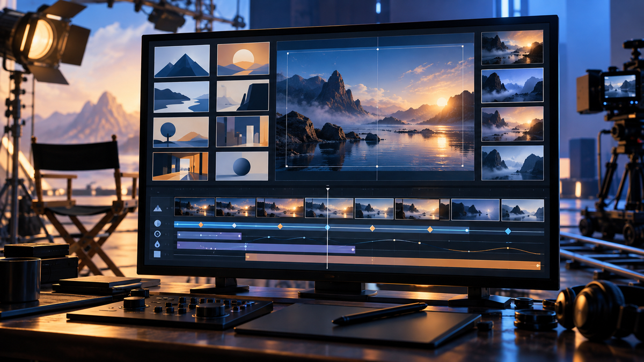This screenshot has height=362, width=644.
Task: Select the timeline clip under the playhead
Action: [329, 208]
